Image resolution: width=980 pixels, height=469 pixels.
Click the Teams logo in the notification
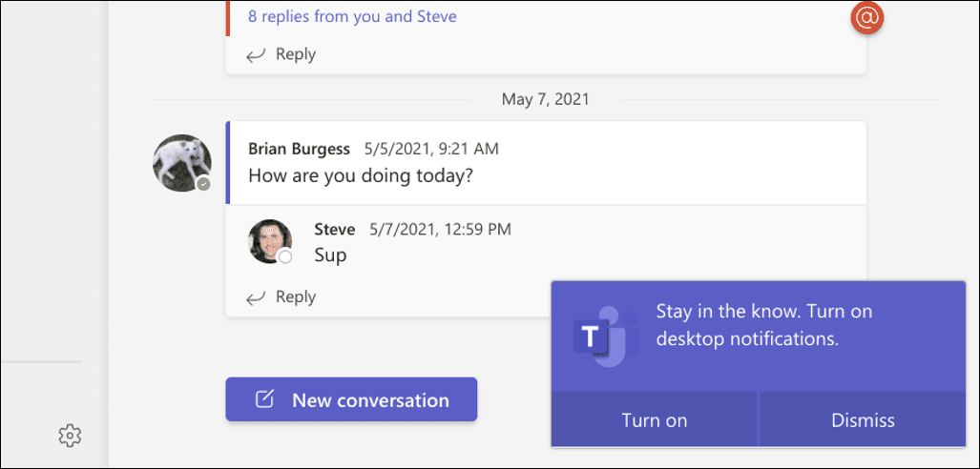(604, 335)
